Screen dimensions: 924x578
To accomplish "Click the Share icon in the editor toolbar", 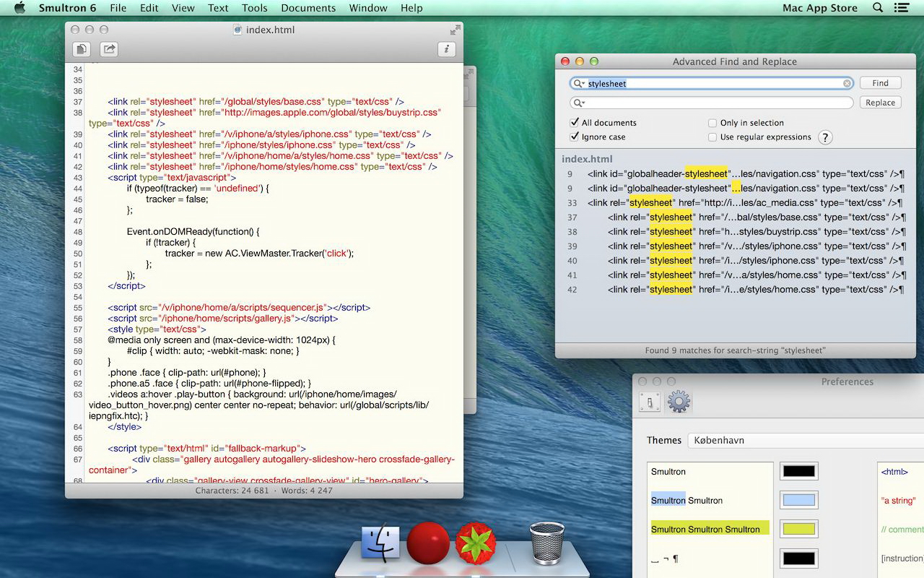I will 109,49.
